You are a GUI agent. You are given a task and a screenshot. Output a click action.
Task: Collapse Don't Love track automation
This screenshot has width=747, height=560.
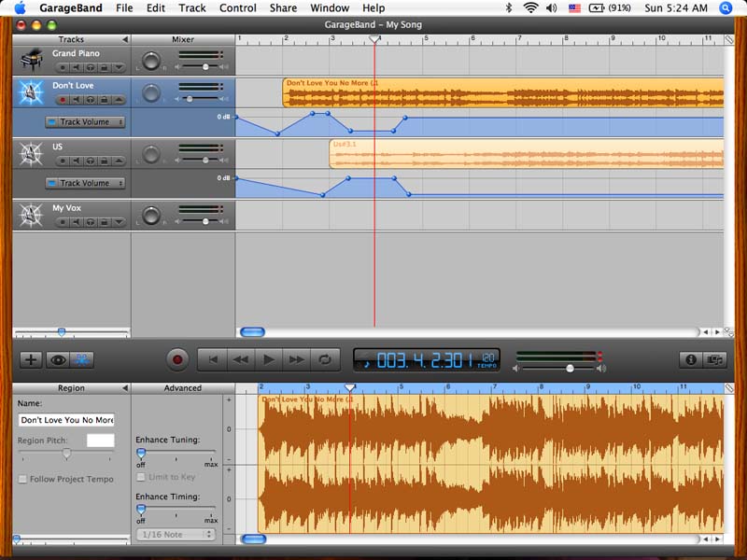[119, 100]
